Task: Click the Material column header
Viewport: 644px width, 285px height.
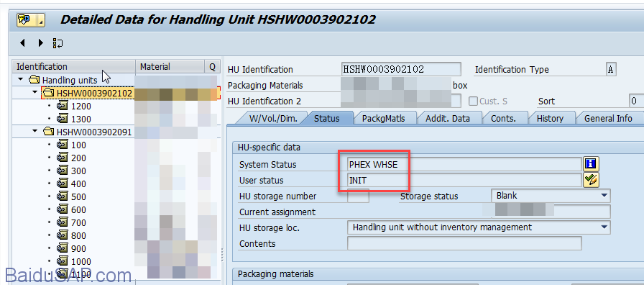Action: coord(170,67)
